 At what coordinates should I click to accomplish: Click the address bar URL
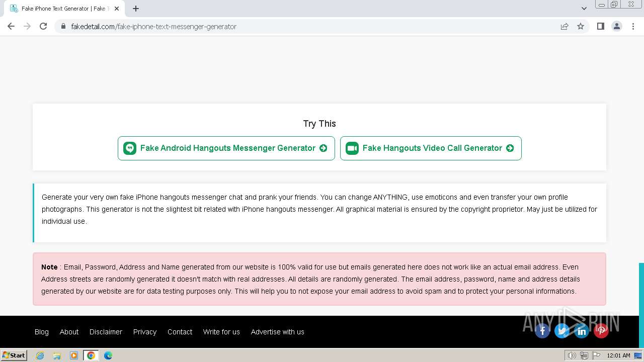click(x=153, y=26)
